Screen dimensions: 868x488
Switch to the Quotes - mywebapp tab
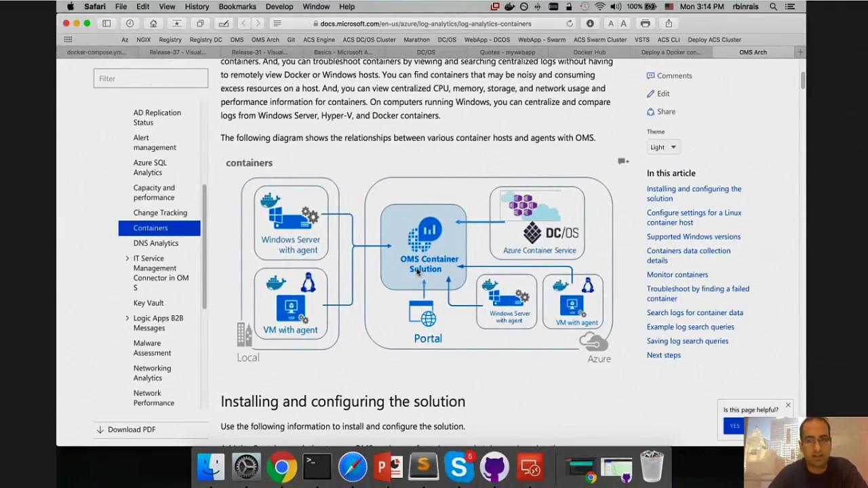coord(507,52)
